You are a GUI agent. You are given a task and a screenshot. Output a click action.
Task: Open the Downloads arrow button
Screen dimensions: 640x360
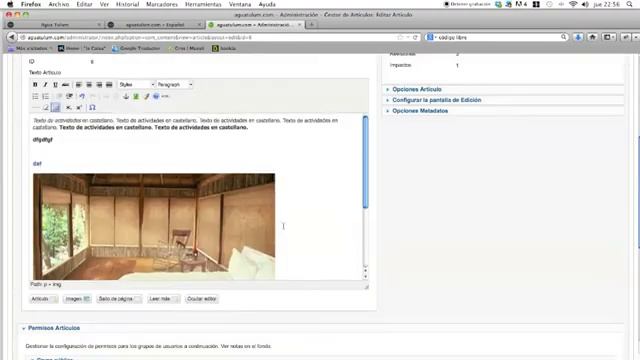[x=578, y=37]
